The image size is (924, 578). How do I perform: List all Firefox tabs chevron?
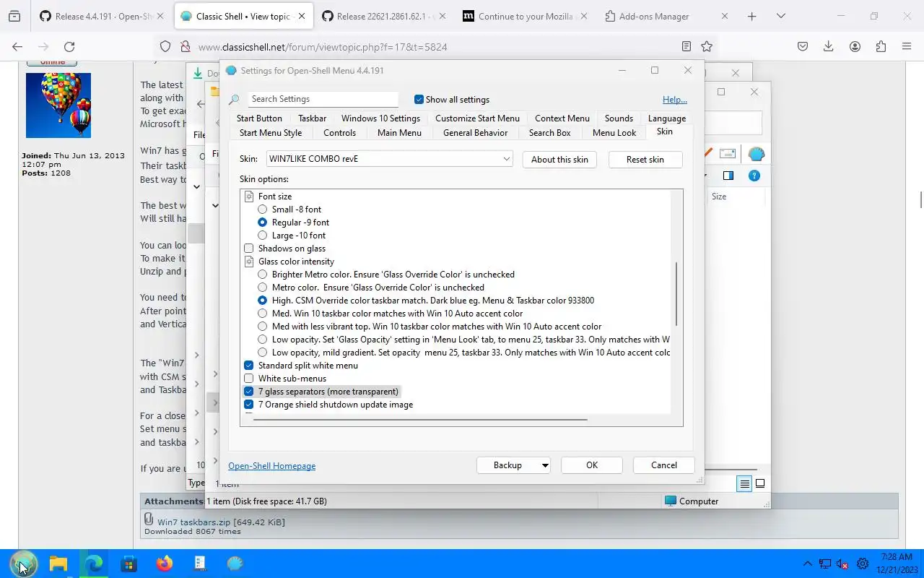(780, 16)
